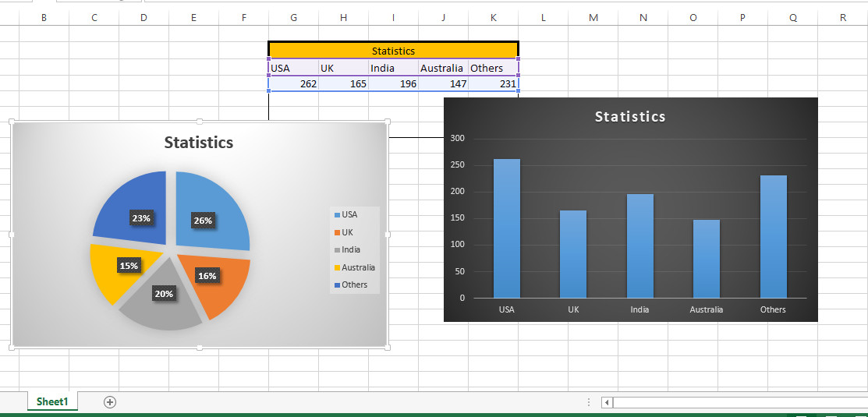The width and height of the screenshot is (868, 417).
Task: Select column B header
Action: 44,18
